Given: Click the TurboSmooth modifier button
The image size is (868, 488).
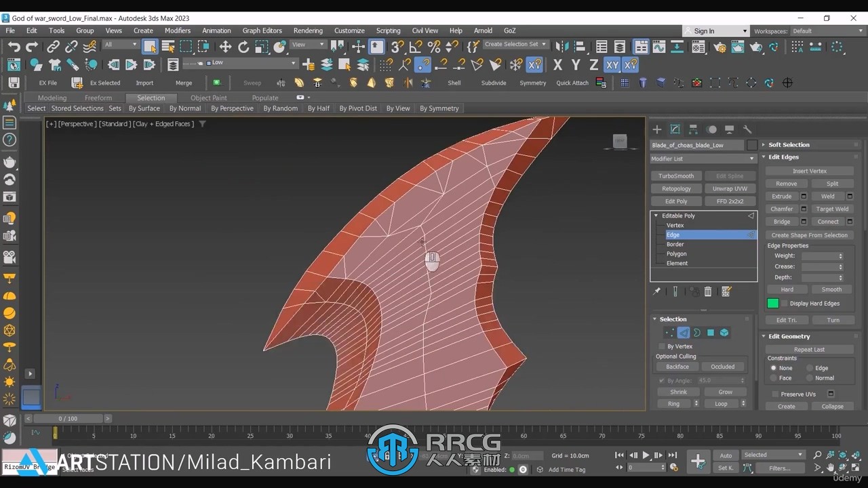Looking at the screenshot, I should coord(676,176).
